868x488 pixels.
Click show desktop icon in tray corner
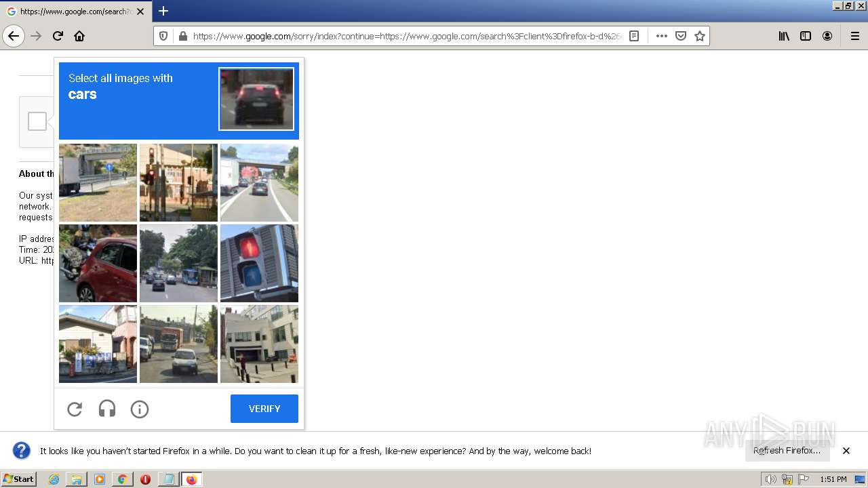click(x=860, y=479)
